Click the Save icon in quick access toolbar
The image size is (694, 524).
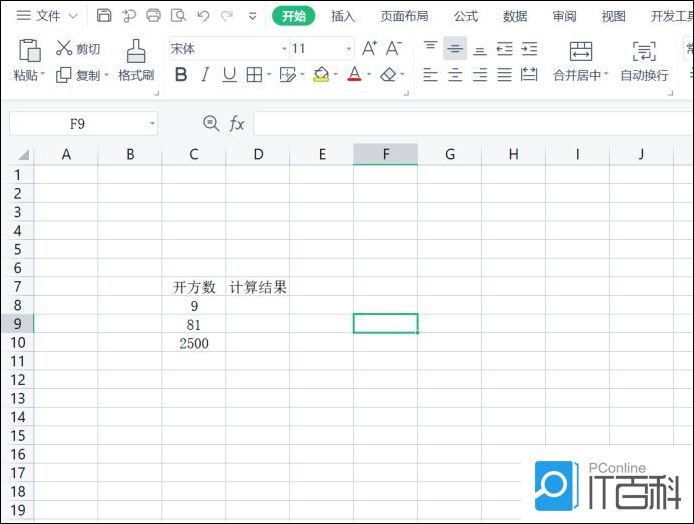click(x=104, y=15)
